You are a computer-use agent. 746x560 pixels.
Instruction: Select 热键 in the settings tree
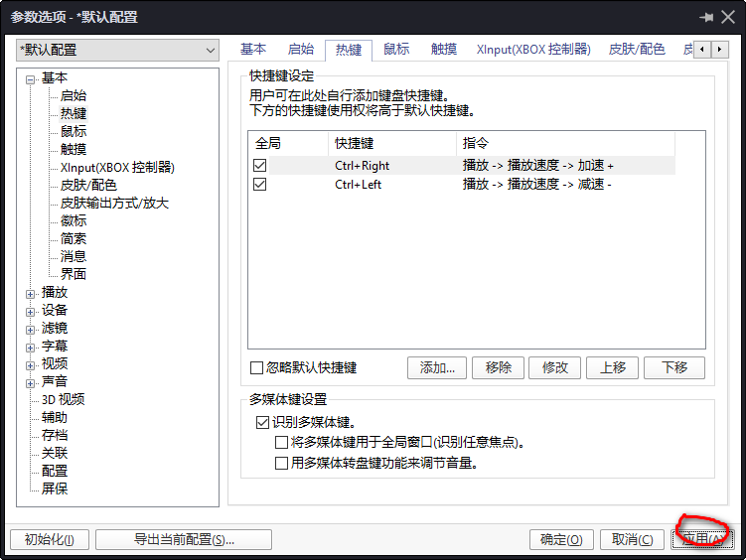click(74, 113)
